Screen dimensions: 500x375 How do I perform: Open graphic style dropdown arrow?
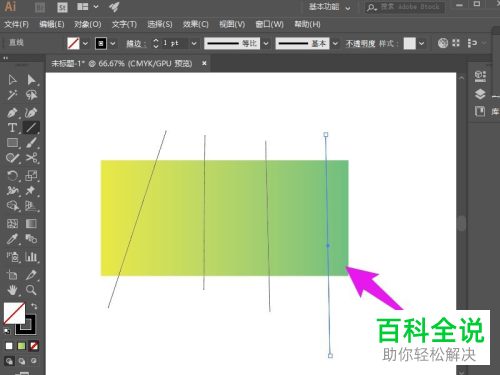pyautogui.click(x=422, y=43)
